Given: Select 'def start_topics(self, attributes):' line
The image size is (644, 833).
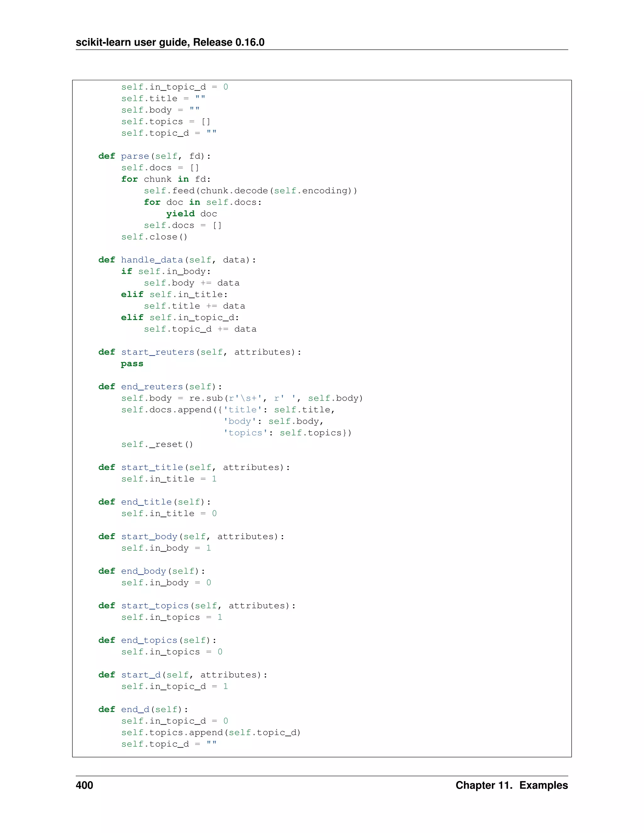Looking at the screenshot, I should point(197,606).
